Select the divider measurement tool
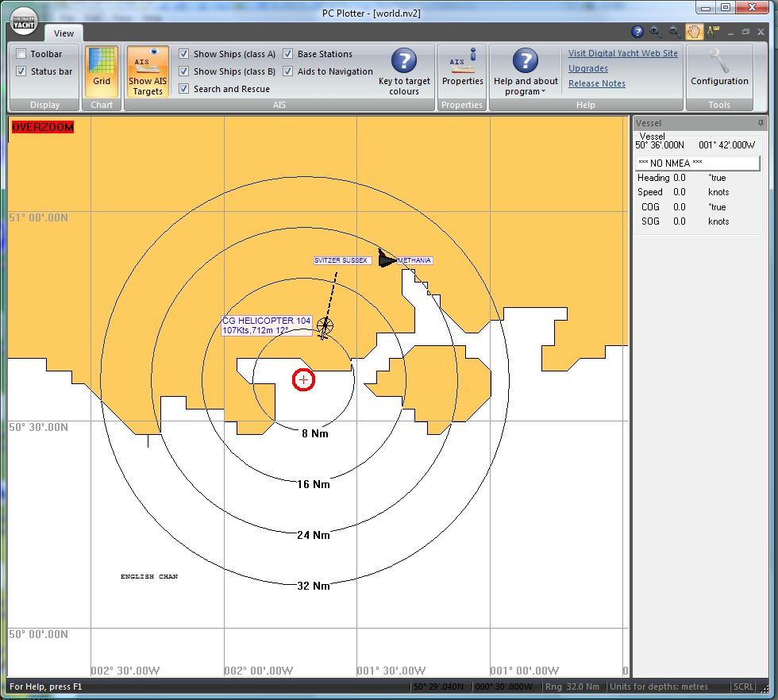Screen dimensions: 778x700 coord(712,32)
